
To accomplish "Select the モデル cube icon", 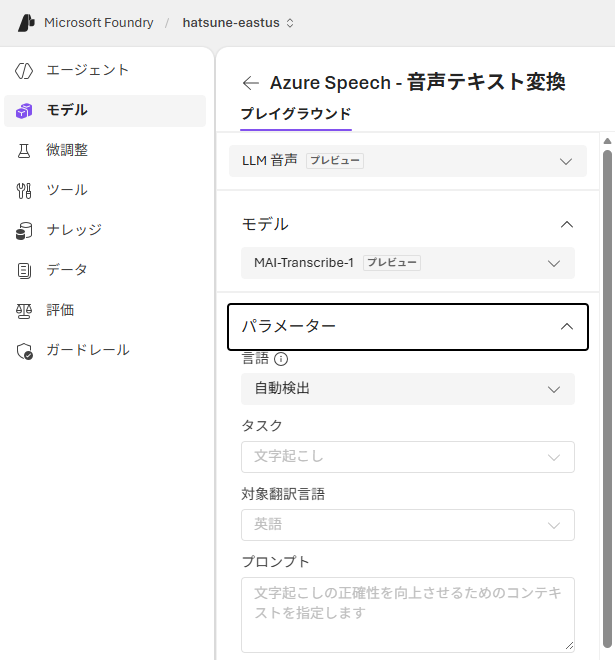I will pyautogui.click(x=24, y=111).
